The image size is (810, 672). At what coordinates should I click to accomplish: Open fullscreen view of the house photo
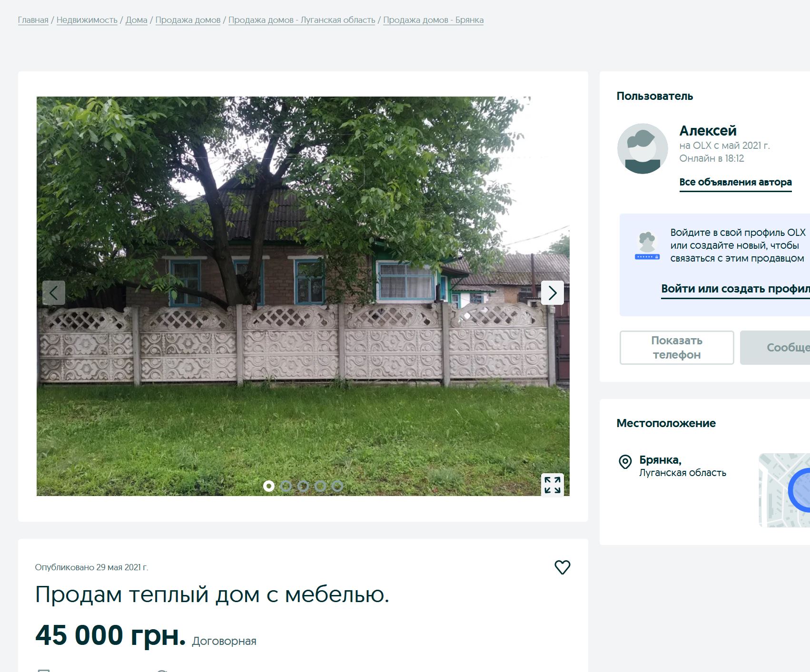coord(553,485)
